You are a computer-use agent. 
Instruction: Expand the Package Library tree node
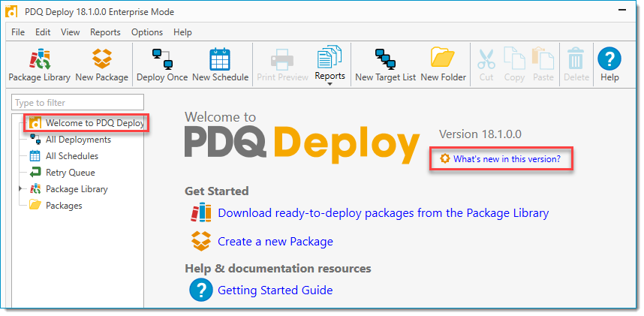click(x=20, y=189)
